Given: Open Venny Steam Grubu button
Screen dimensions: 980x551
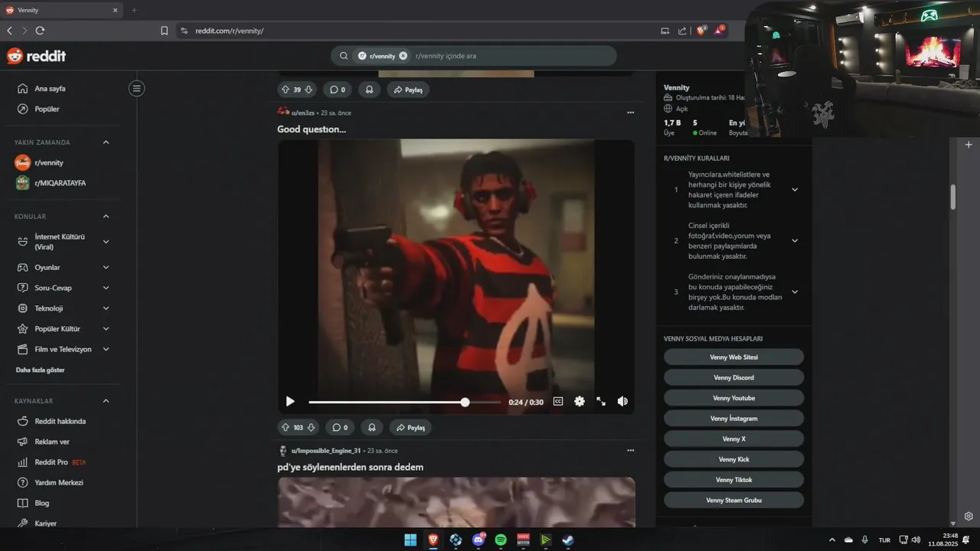Looking at the screenshot, I should (x=733, y=500).
